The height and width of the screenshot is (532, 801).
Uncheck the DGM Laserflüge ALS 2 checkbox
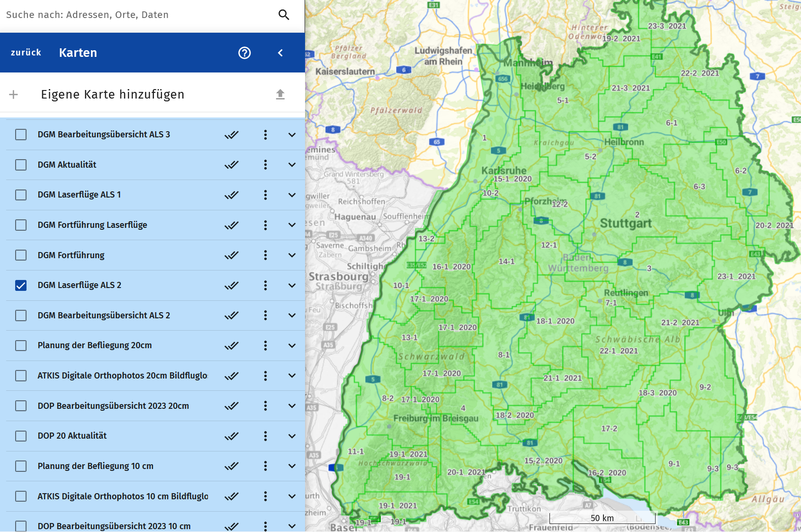tap(21, 285)
